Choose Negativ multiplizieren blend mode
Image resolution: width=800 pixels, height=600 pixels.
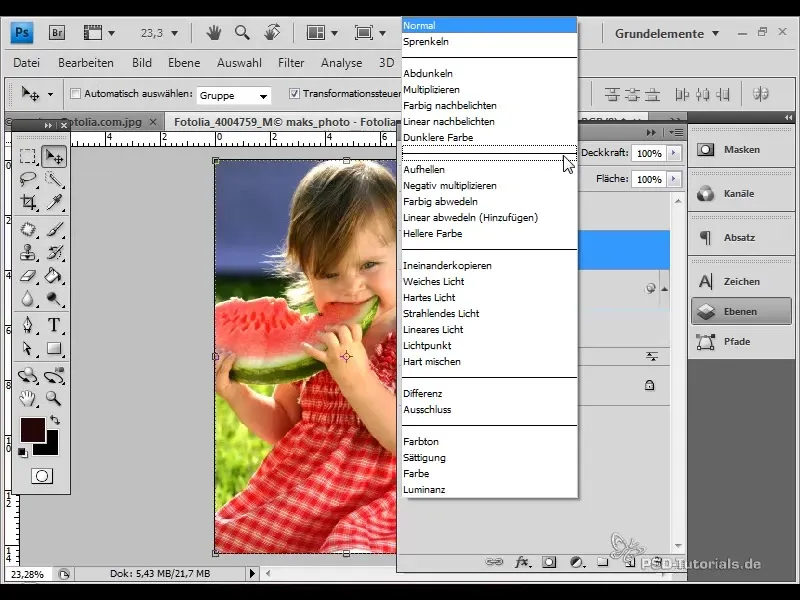tap(489, 185)
